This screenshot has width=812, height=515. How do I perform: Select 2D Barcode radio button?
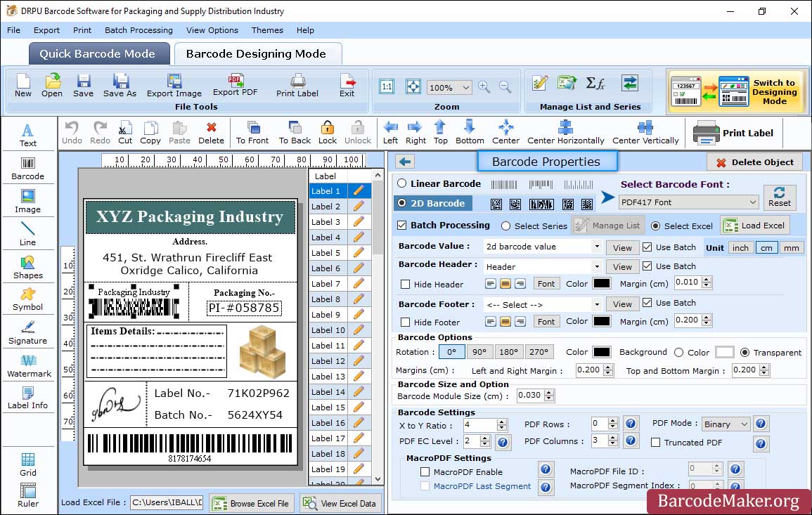coord(402,203)
